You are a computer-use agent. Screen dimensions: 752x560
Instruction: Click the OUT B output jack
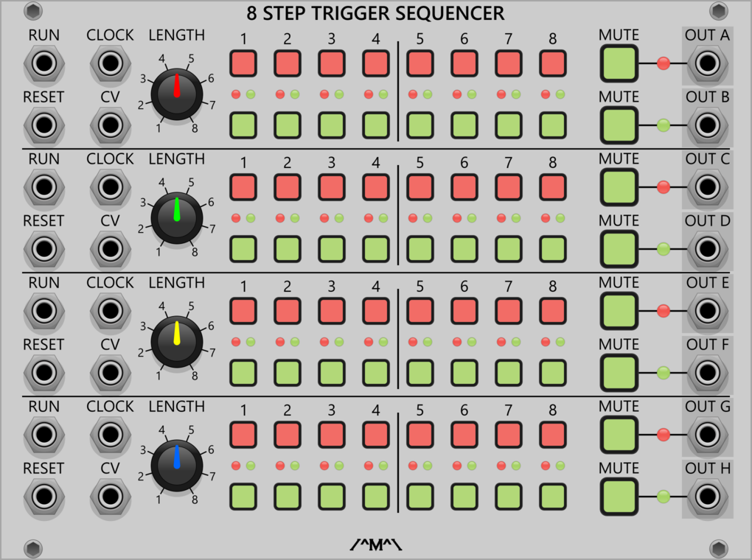coord(708,125)
